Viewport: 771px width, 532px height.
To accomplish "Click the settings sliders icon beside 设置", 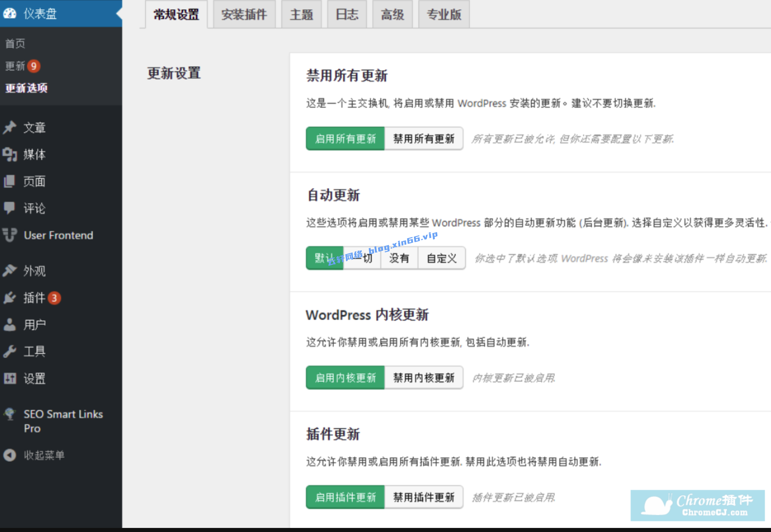I will pyautogui.click(x=9, y=378).
